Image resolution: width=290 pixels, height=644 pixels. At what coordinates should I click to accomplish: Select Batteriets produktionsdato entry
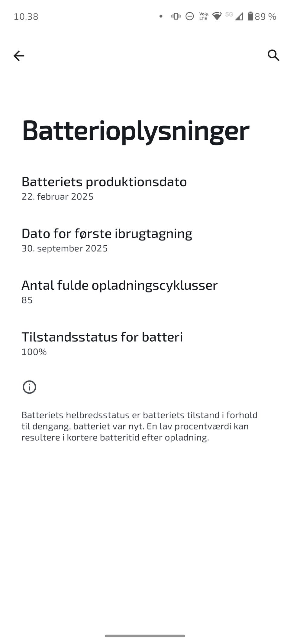point(104,188)
